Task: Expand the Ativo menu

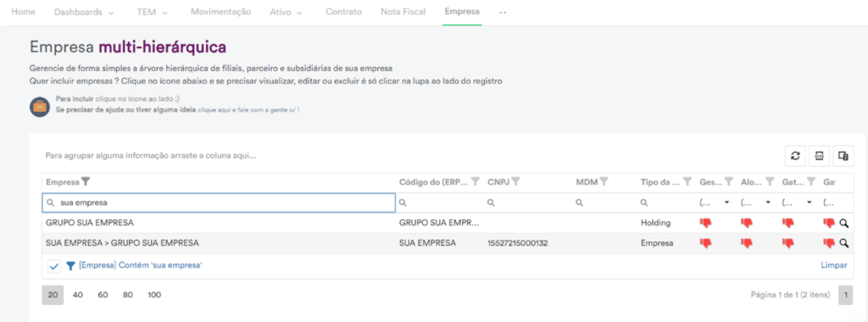Action: 287,12
